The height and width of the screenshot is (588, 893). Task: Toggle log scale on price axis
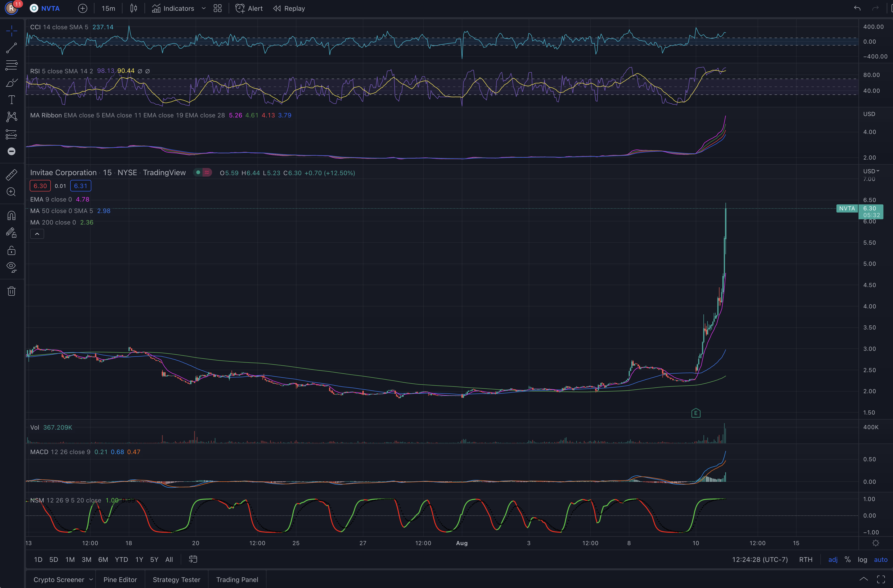tap(862, 559)
